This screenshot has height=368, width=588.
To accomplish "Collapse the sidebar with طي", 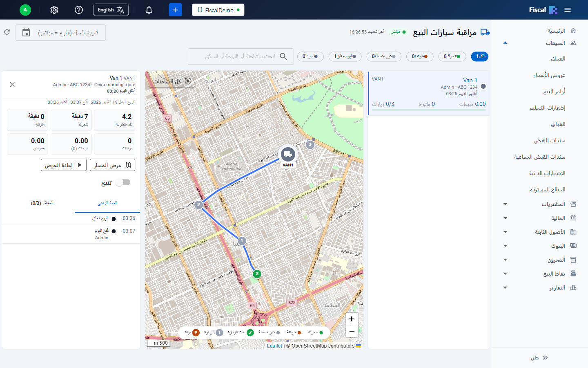I will click(x=540, y=358).
